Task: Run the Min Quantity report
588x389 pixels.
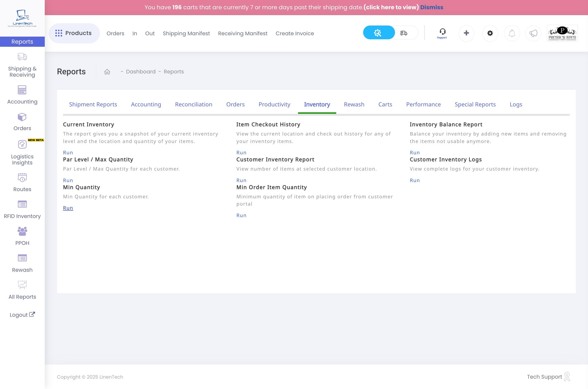Action: pos(68,208)
